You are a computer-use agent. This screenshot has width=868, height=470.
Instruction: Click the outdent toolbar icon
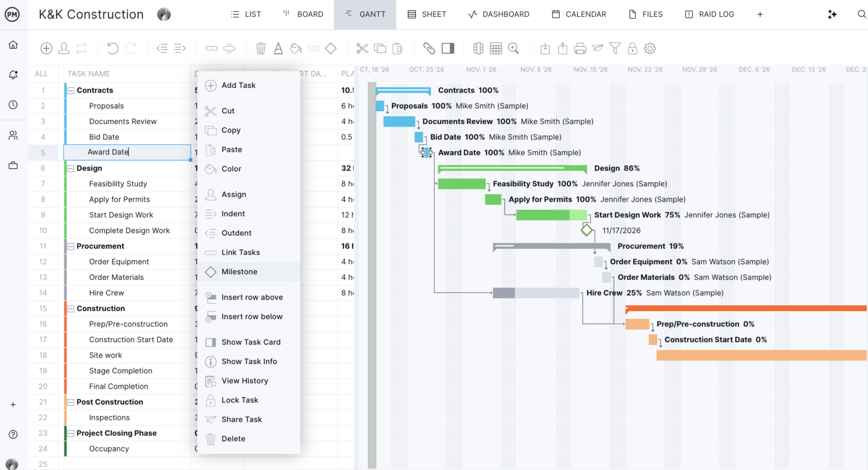tap(162, 49)
